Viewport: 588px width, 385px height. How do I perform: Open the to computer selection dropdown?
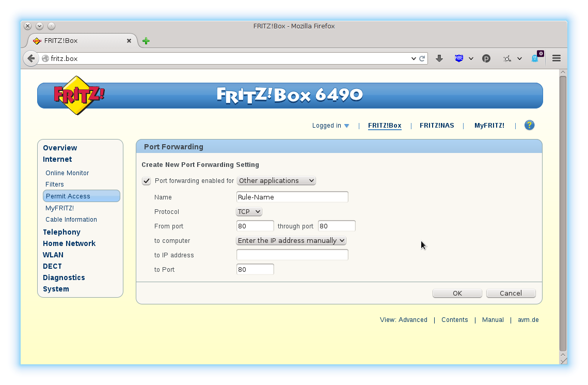pyautogui.click(x=291, y=240)
